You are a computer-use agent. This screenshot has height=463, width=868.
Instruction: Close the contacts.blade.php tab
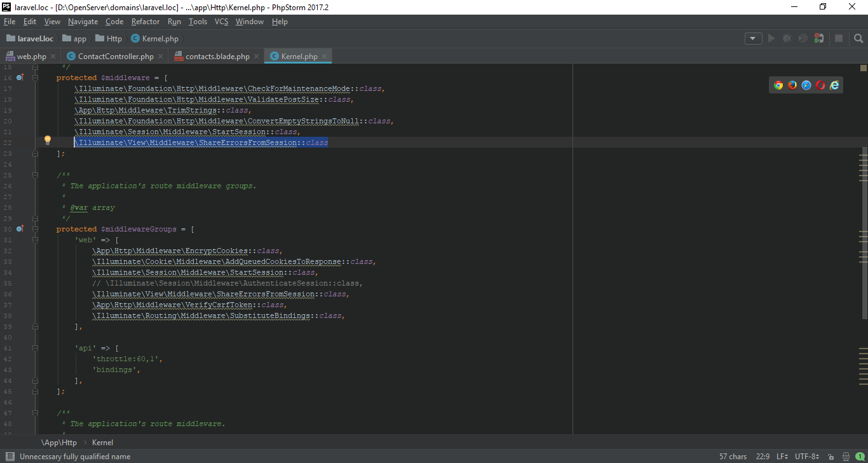[x=256, y=57]
